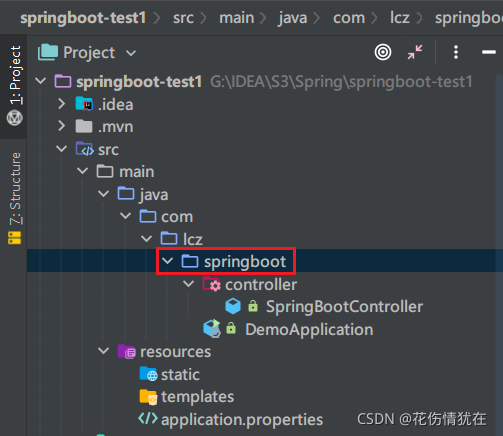
Task: Click the project path G:\IDEA\S3\Spring text
Action: (x=341, y=82)
